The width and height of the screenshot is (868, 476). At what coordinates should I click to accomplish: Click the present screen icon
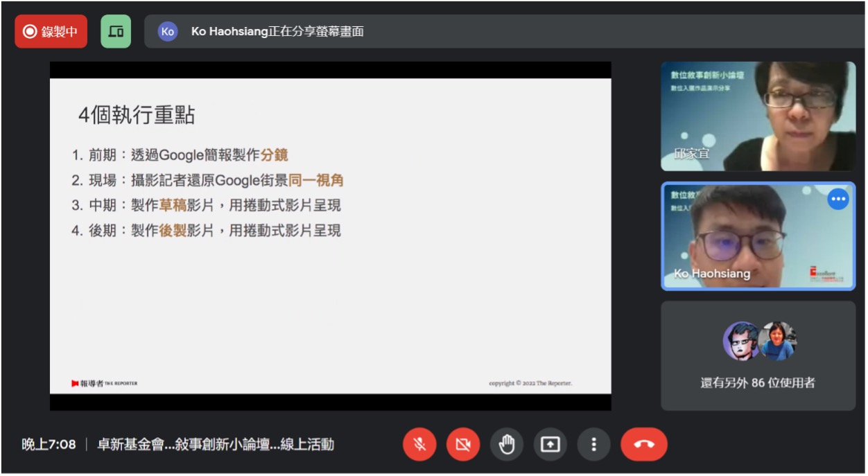550,444
